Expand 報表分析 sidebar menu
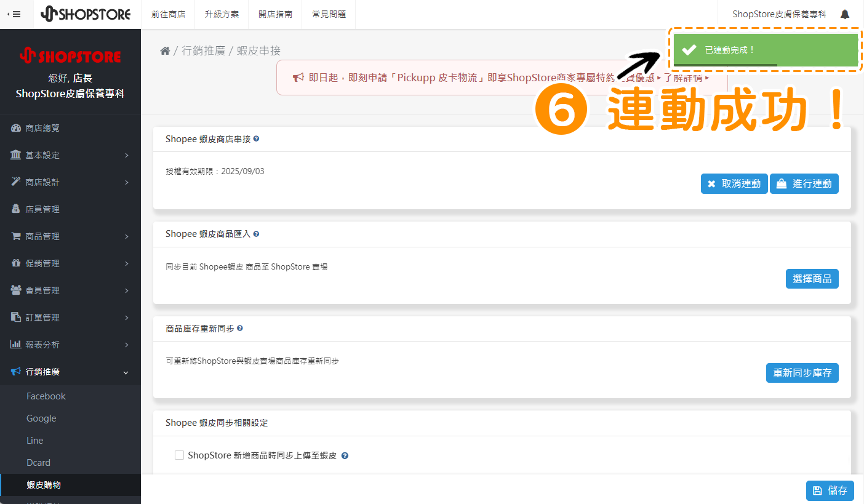The width and height of the screenshot is (864, 504). tap(70, 345)
